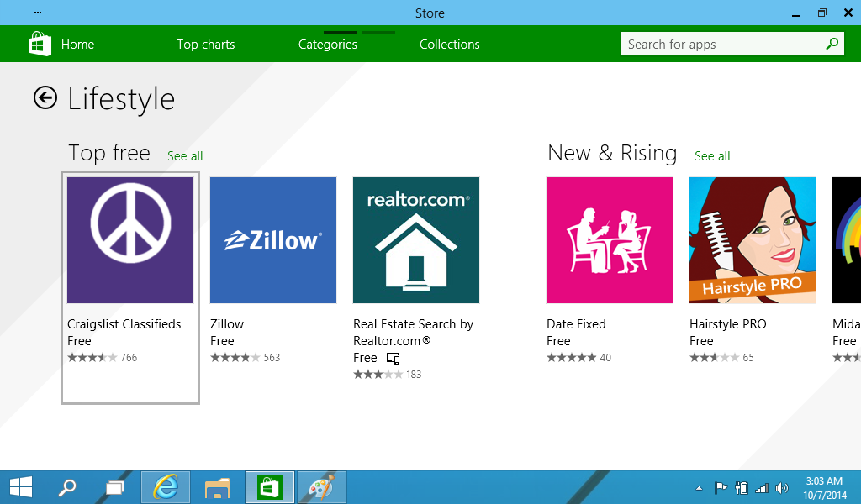Open the Top charts tab

pyautogui.click(x=206, y=45)
